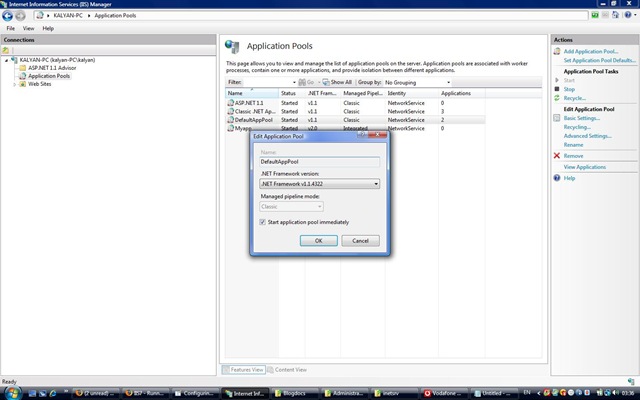
Task: Click the Rename link in Actions
Action: pos(573,145)
